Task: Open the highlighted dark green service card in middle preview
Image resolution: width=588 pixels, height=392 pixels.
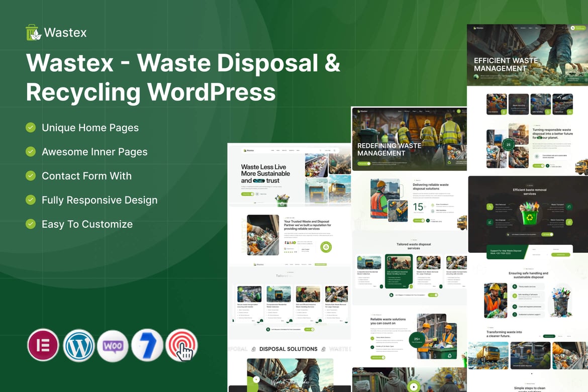Action: tap(399, 271)
